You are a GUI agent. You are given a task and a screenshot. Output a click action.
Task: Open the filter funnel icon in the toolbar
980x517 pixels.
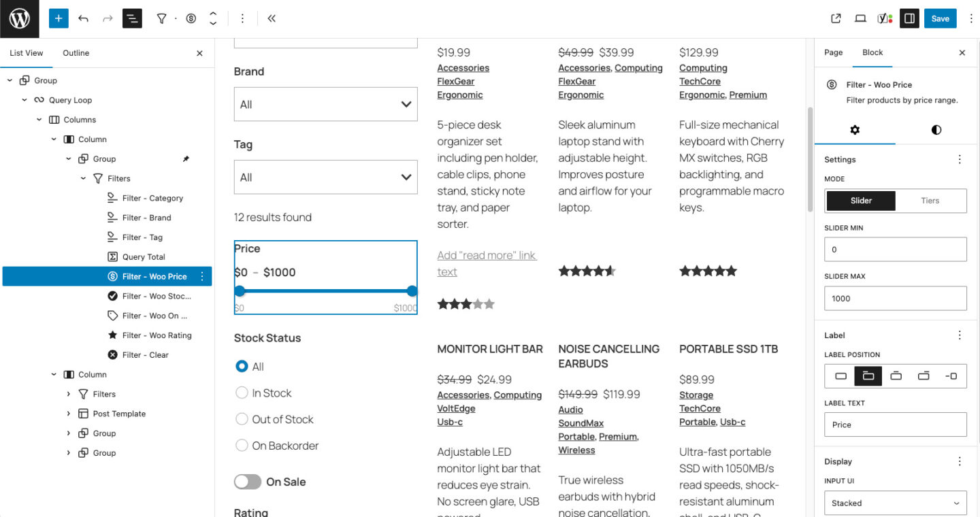pos(161,18)
